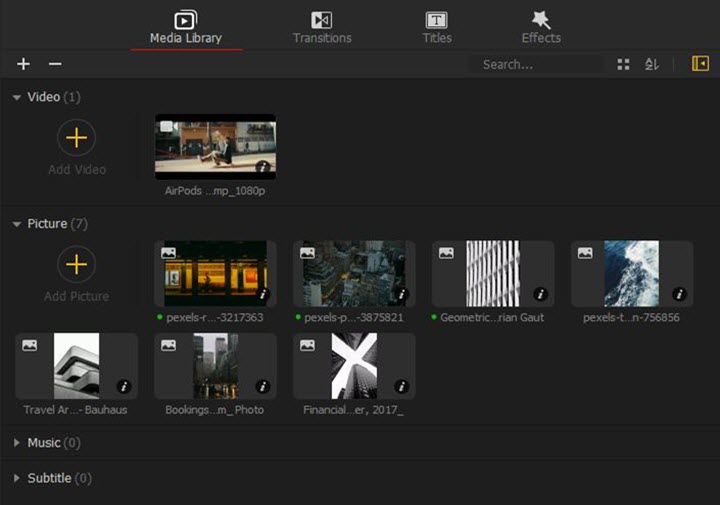Collapse the Video section
The height and width of the screenshot is (505, 720).
pos(16,98)
